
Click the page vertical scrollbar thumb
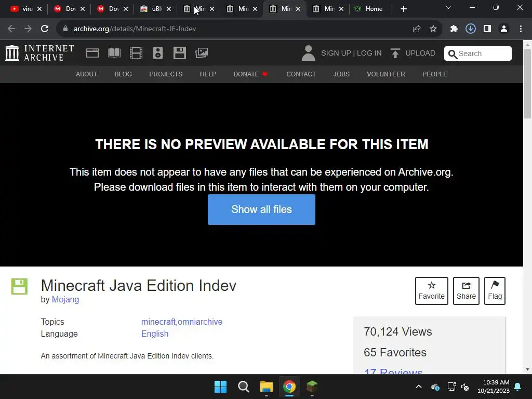coord(528,84)
